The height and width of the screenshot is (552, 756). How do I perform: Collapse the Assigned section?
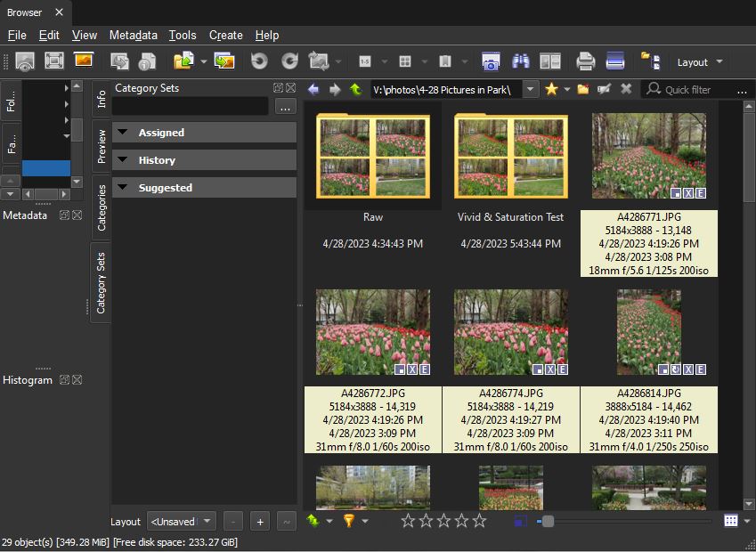(122, 133)
